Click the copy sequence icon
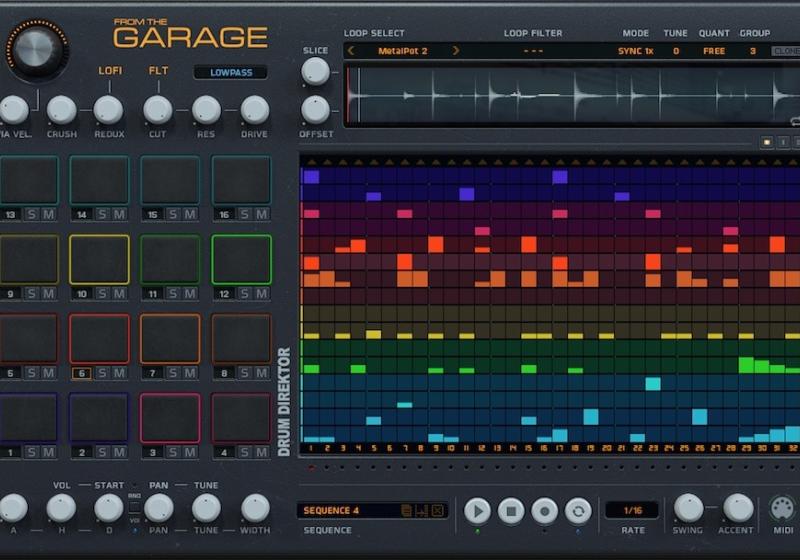 406,510
